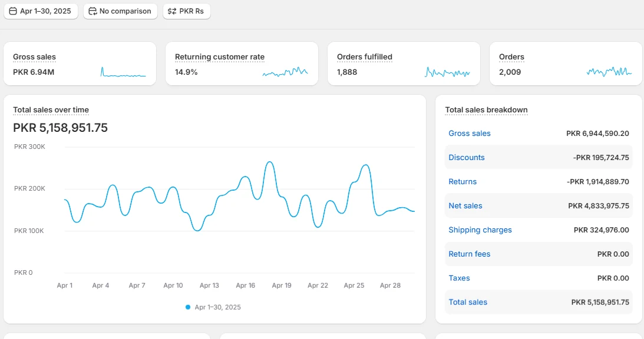Click the PKR 6.94M gross sales value
This screenshot has height=339, width=644.
tap(34, 72)
